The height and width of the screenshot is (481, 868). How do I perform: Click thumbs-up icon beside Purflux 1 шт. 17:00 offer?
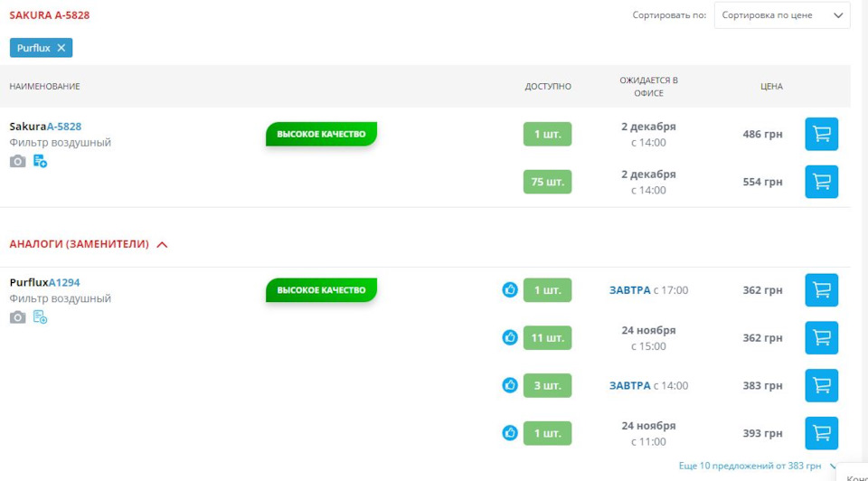510,289
